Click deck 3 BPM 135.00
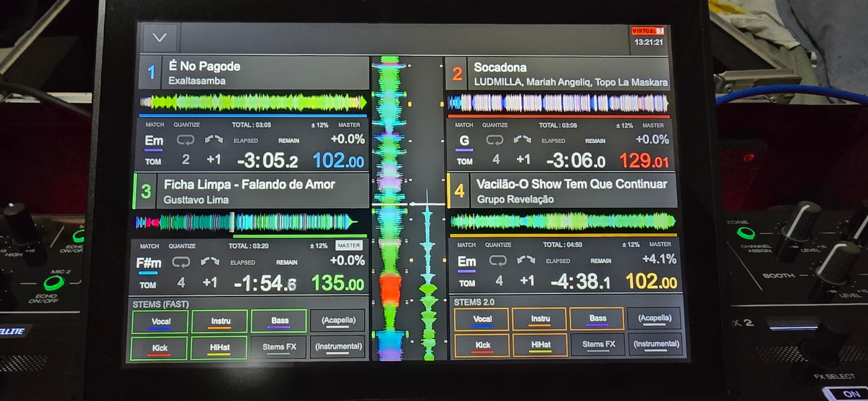 tap(337, 283)
